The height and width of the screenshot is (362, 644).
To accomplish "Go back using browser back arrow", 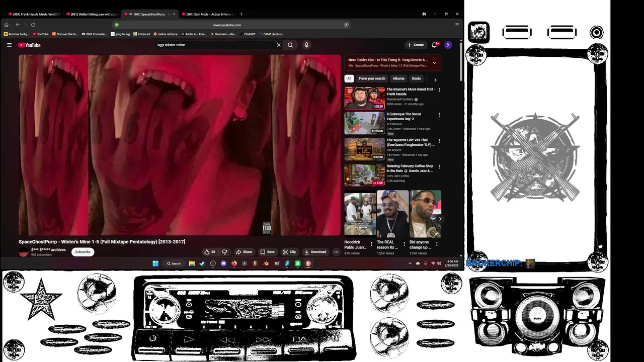I will pos(18,25).
